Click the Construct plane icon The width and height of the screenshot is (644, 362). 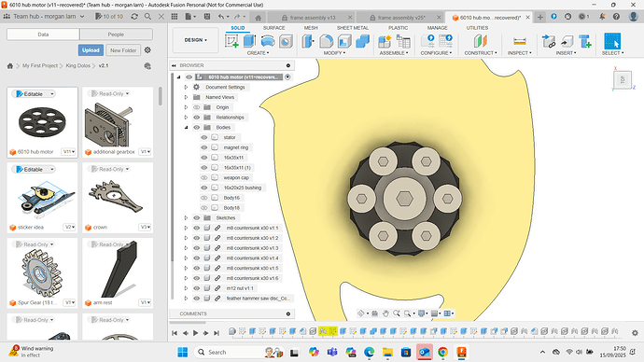pos(480,41)
